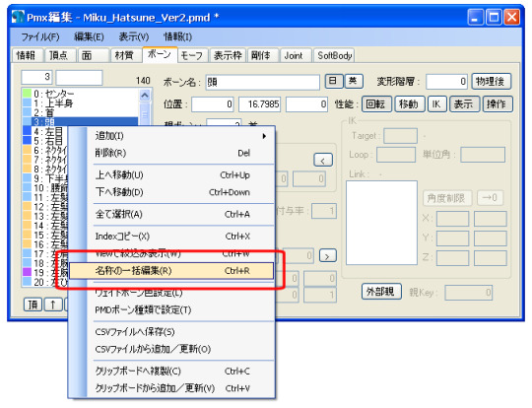Click the bone index field showing 3
Viewport: 532px width, 408px height.
36,78
